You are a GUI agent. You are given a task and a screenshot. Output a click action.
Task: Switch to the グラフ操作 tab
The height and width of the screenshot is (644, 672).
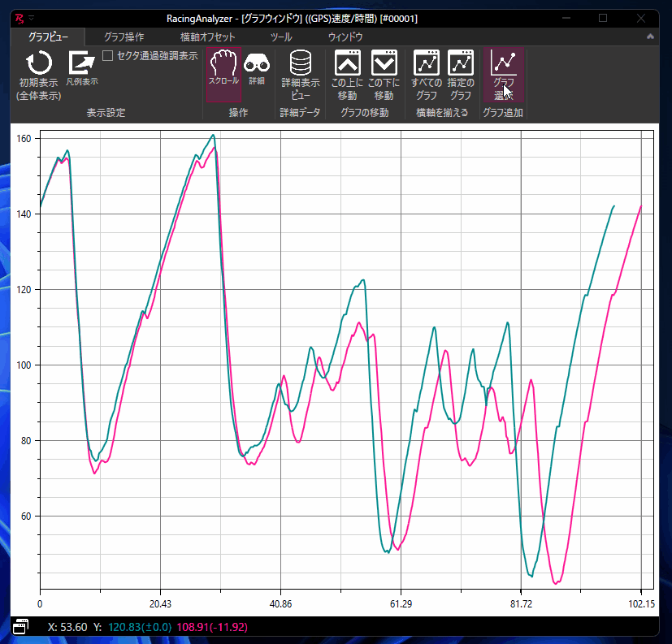124,37
